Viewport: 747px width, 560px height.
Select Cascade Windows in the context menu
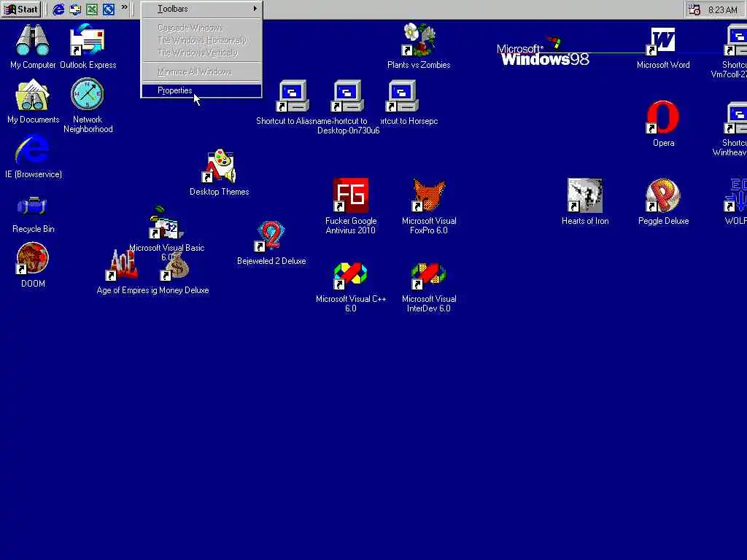click(x=201, y=28)
